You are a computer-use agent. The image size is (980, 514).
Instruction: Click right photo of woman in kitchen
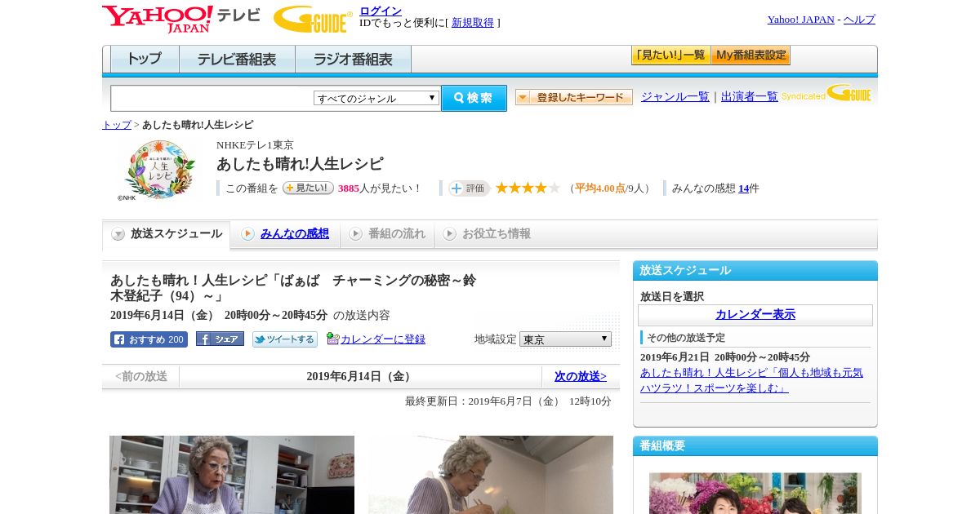(491, 475)
